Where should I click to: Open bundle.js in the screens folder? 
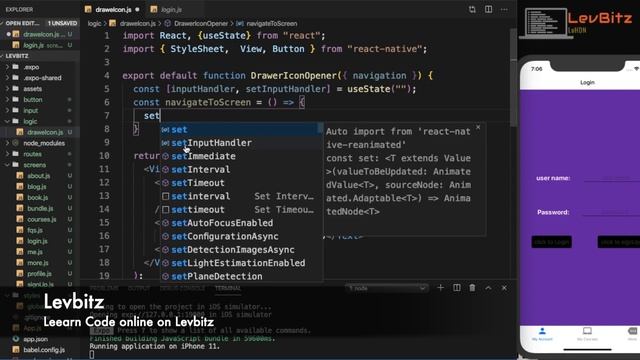click(40, 209)
